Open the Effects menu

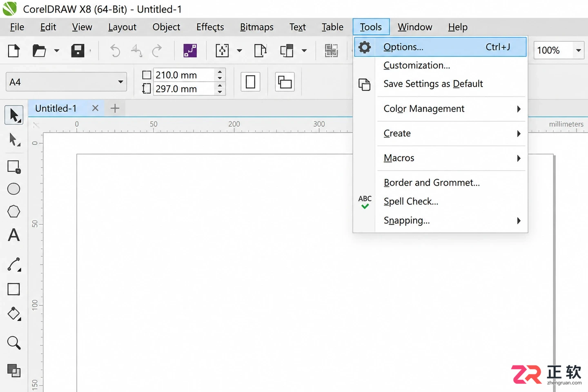tap(210, 27)
